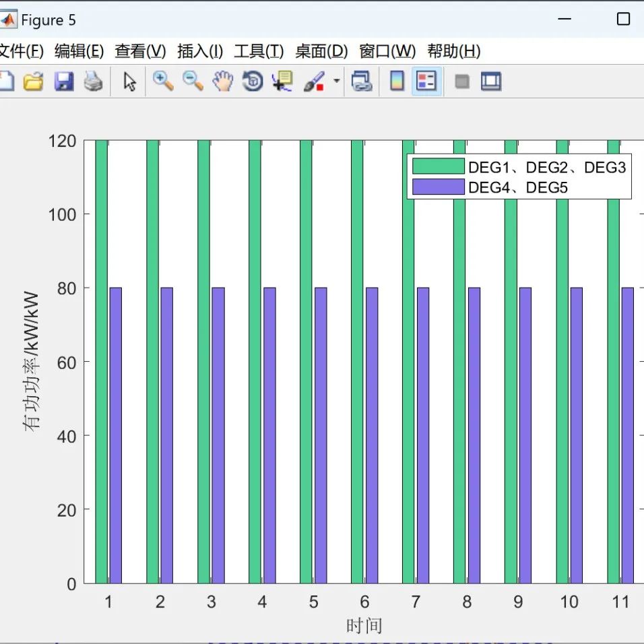Viewport: 644px width, 644px height.
Task: Select the Rotate 3D tool
Action: click(253, 81)
